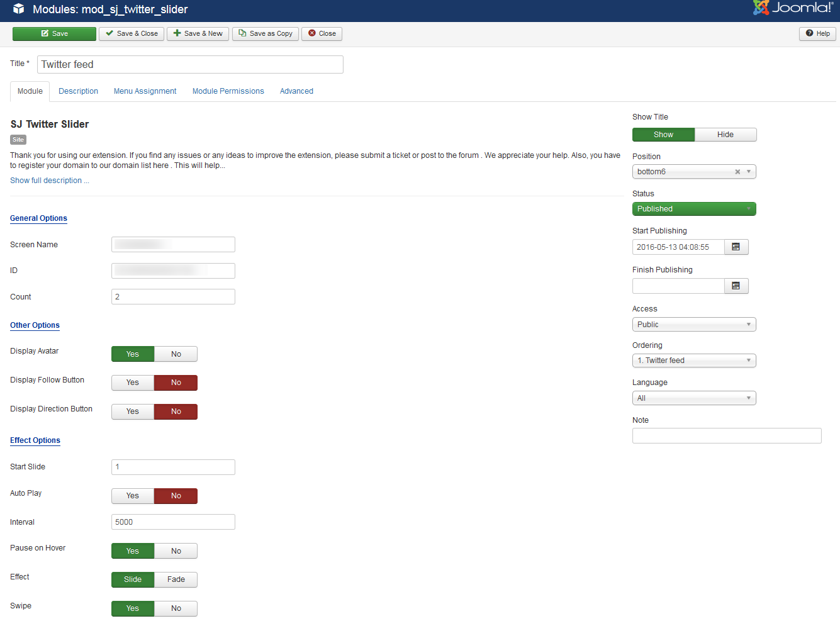The width and height of the screenshot is (840, 643).
Task: Open the Help button
Action: [x=817, y=34]
